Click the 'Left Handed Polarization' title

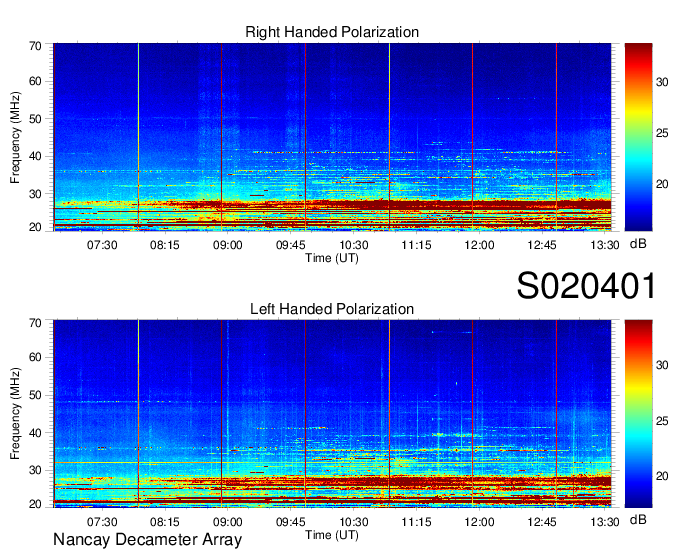pos(332,309)
